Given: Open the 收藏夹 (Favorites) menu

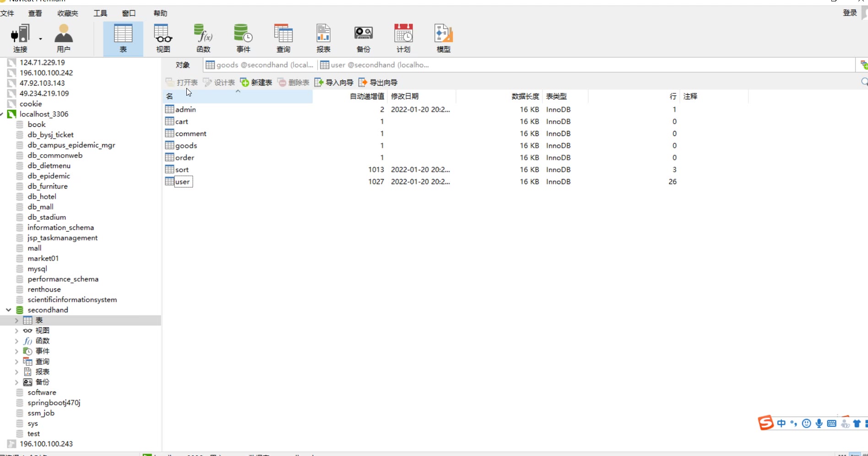Looking at the screenshot, I should 68,13.
